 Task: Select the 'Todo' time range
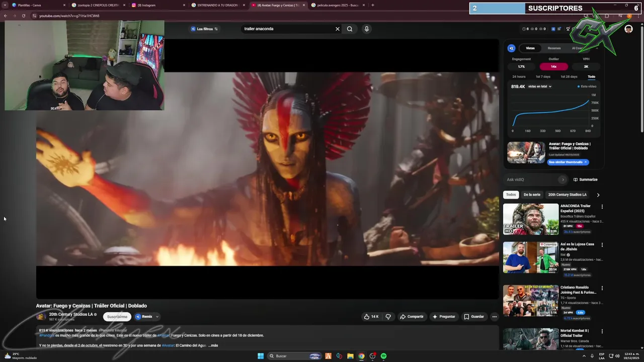(x=591, y=76)
